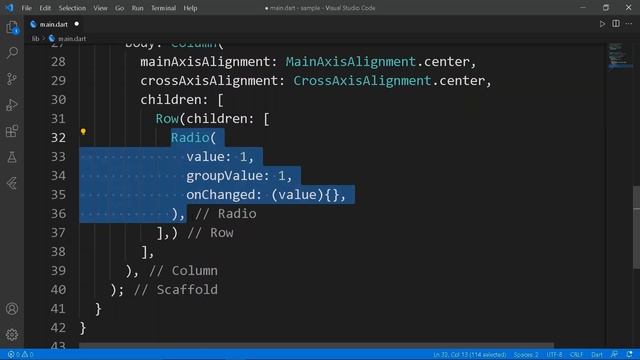
Task: Open the Explorer view in activity bar
Action: 12,27
